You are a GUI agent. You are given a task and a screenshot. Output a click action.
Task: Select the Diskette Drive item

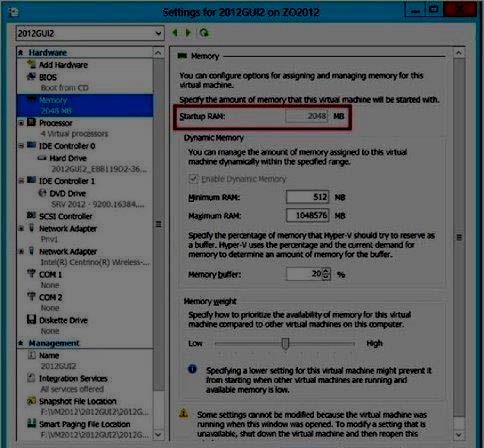63,320
